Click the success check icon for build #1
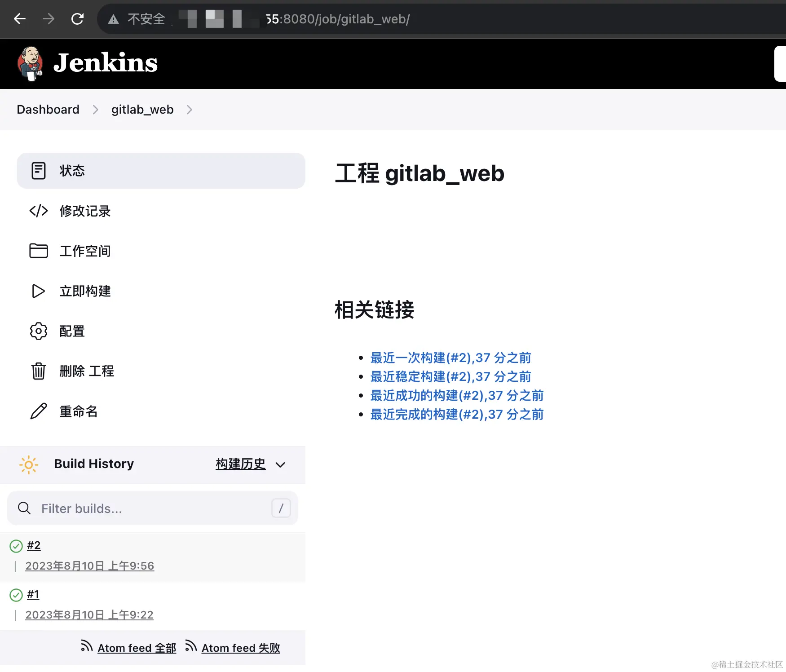Screen dimensions: 786x672 (x=16, y=595)
